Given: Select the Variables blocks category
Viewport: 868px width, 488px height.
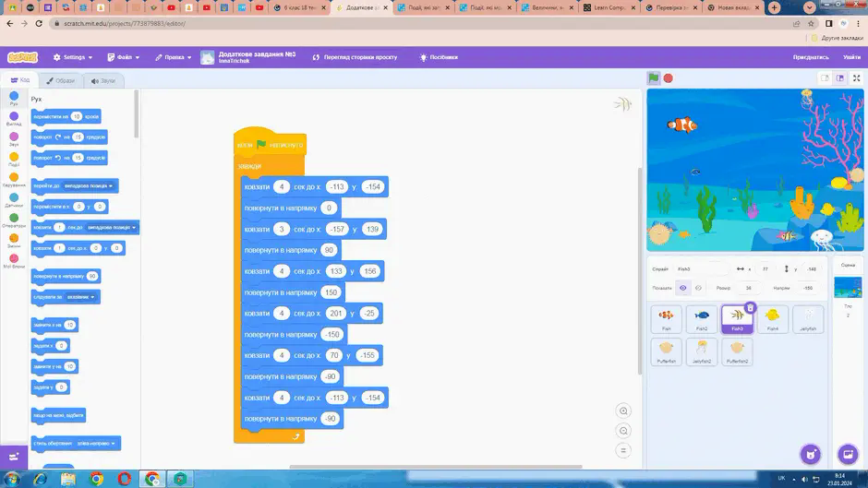Looking at the screenshot, I should point(14,242).
